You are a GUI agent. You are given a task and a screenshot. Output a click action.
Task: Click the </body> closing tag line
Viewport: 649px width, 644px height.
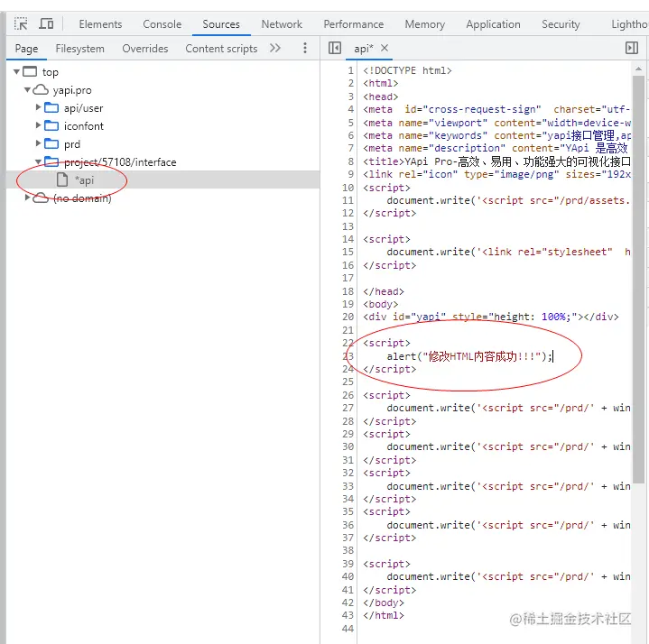[x=384, y=603]
